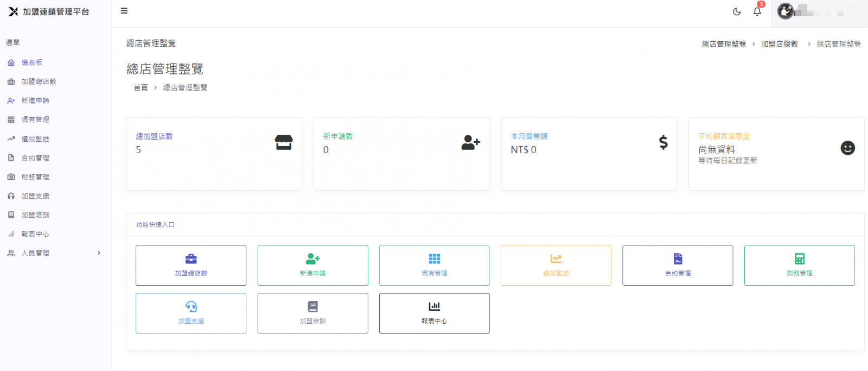Open the 財務管理 quick access button

800,266
